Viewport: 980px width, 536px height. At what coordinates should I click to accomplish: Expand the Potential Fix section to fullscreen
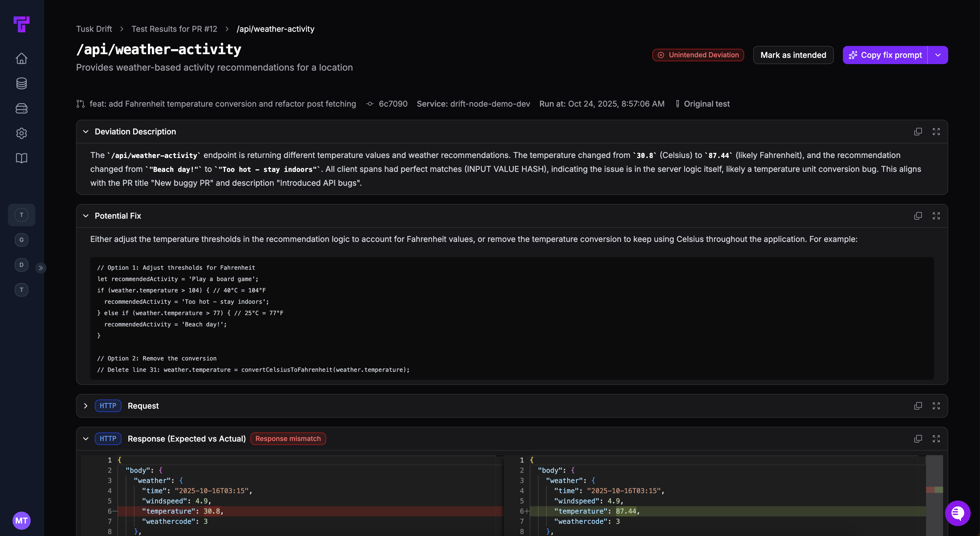point(936,216)
